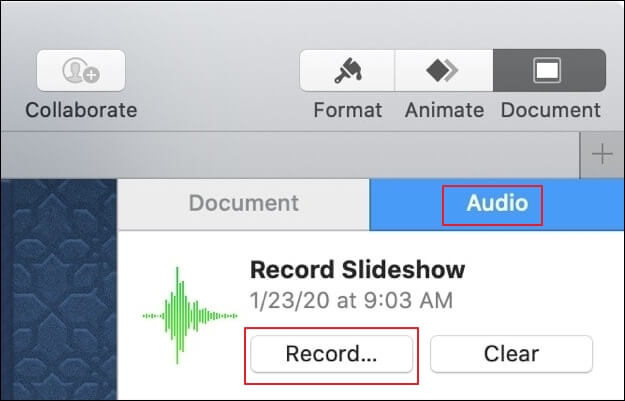This screenshot has width=625, height=401.
Task: Click the Animate text label
Action: pos(444,110)
